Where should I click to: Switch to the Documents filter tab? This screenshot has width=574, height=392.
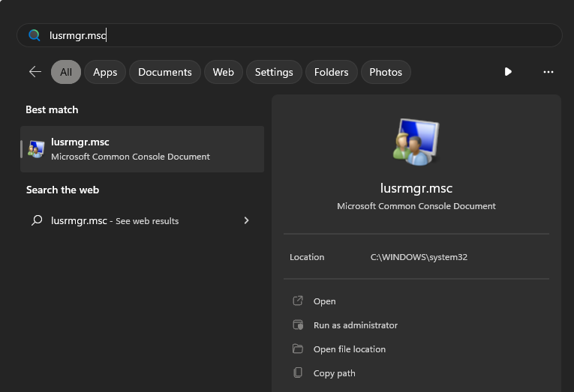click(165, 72)
